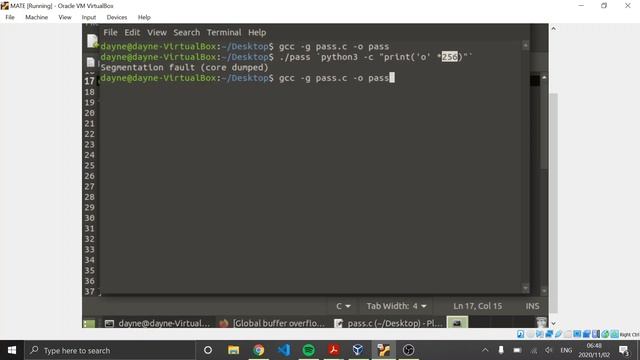Click ENG language indicator
The width and height of the screenshot is (640, 360).
pos(566,350)
